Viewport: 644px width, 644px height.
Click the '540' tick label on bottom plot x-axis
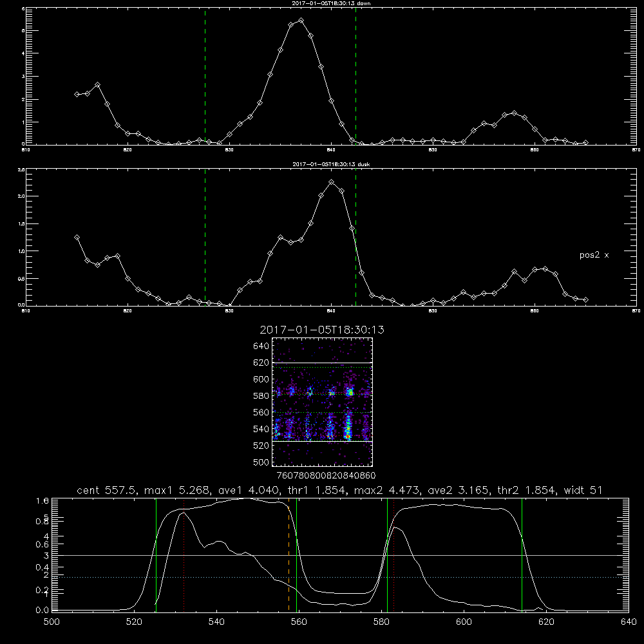click(x=216, y=622)
